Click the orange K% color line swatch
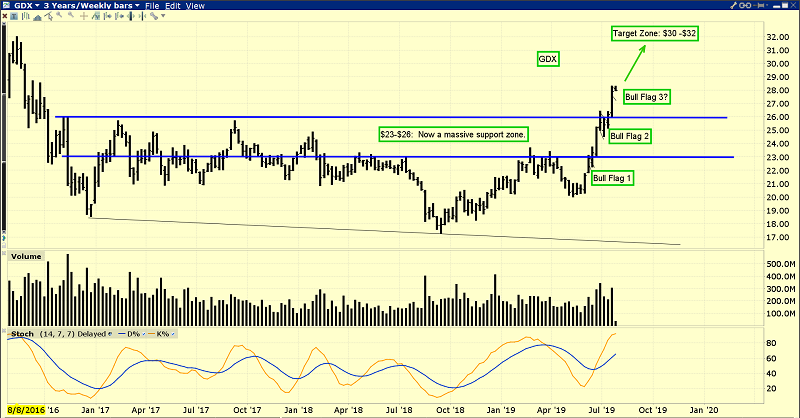The width and height of the screenshot is (800, 418). point(152,333)
